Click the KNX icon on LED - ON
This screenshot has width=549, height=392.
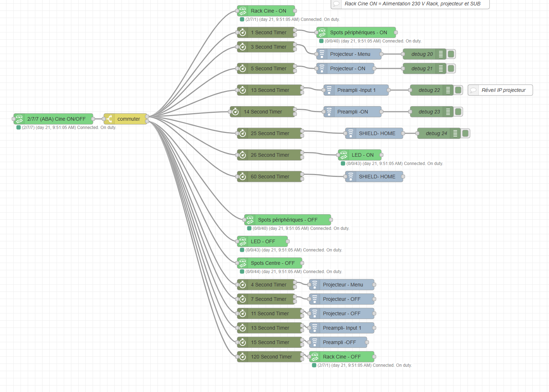point(344,155)
